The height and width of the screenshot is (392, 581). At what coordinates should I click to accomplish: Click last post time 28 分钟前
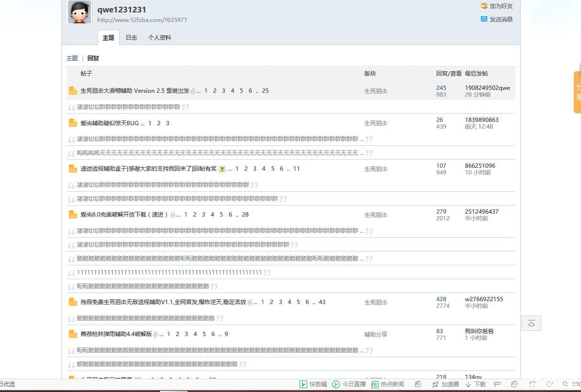[478, 95]
